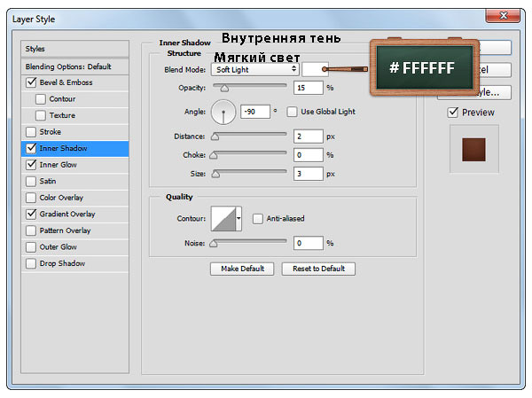
Task: Click the style preview swatch
Action: [474, 148]
